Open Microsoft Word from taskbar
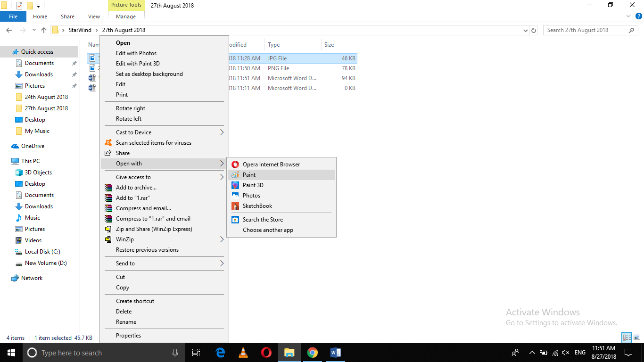The height and width of the screenshot is (362, 644). pyautogui.click(x=335, y=353)
